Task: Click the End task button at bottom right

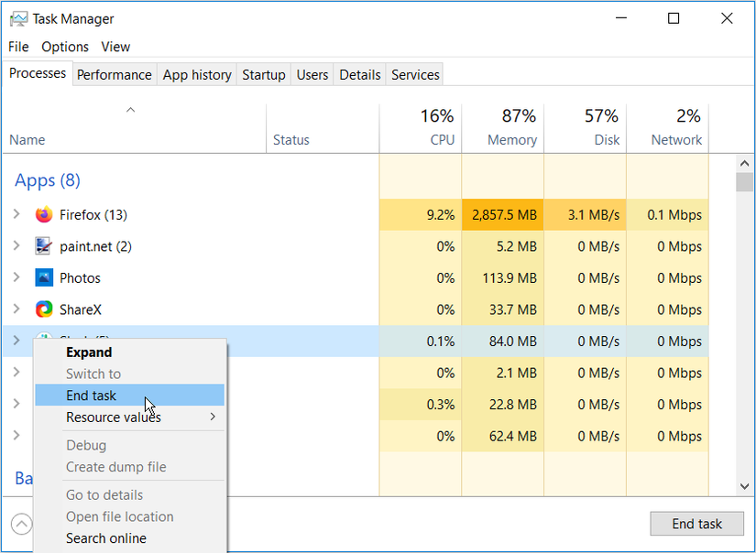Action: [x=696, y=524]
